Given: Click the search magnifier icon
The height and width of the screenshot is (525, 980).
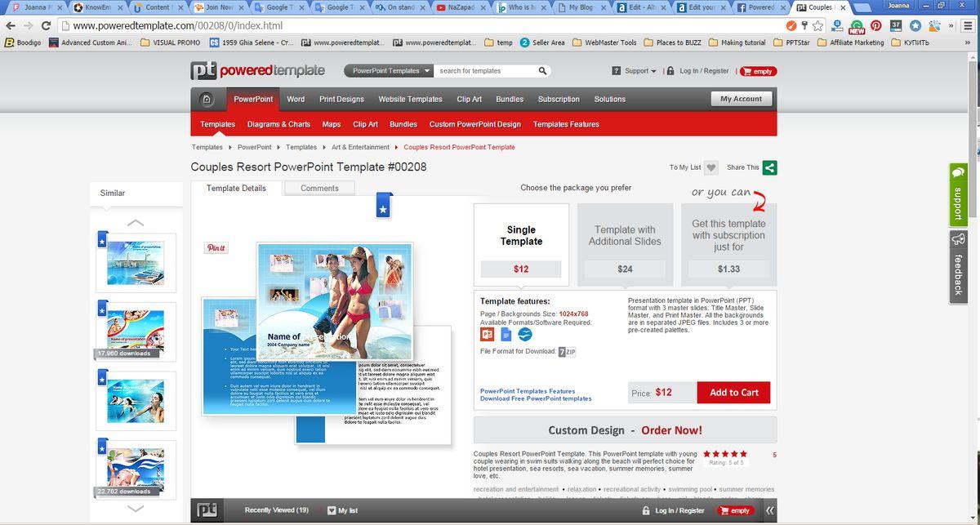Looking at the screenshot, I should 543,71.
